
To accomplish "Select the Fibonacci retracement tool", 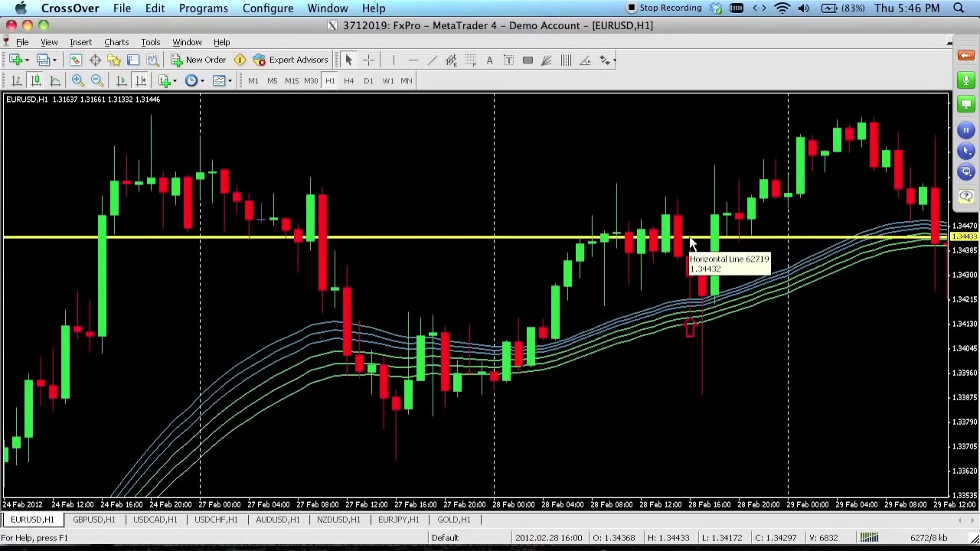I will coord(470,60).
